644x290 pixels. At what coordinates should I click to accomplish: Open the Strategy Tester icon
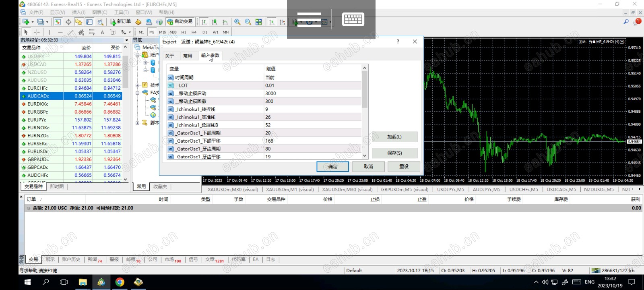(100, 22)
